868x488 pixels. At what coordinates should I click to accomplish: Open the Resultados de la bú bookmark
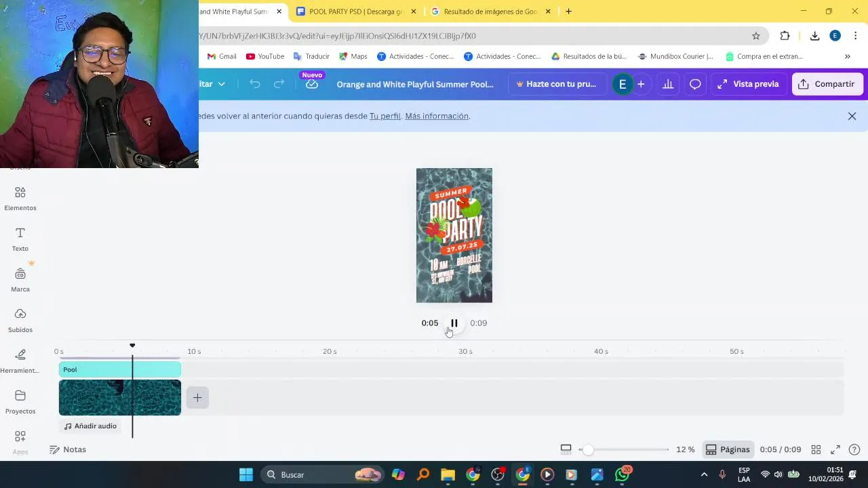(589, 56)
